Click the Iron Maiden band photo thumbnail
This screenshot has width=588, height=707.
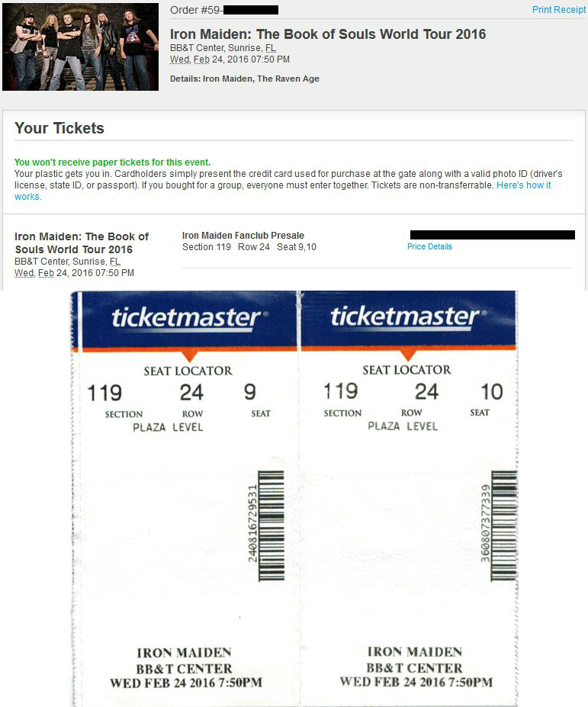point(80,47)
